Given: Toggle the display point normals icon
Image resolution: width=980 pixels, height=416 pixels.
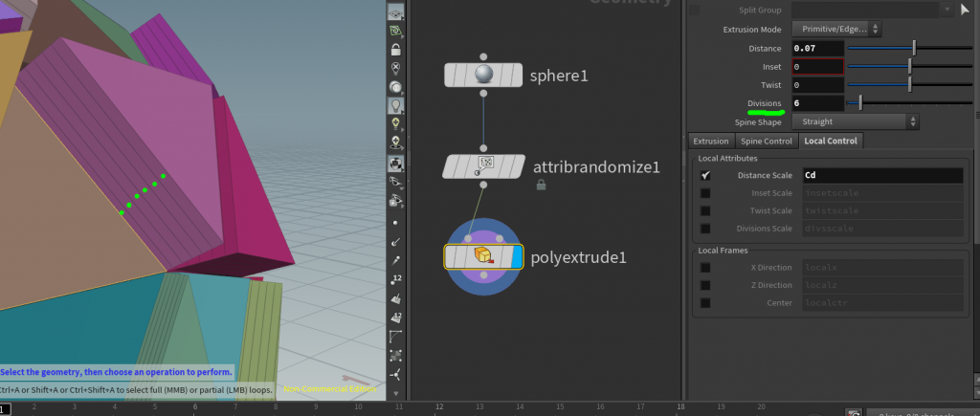Looking at the screenshot, I should 395,241.
